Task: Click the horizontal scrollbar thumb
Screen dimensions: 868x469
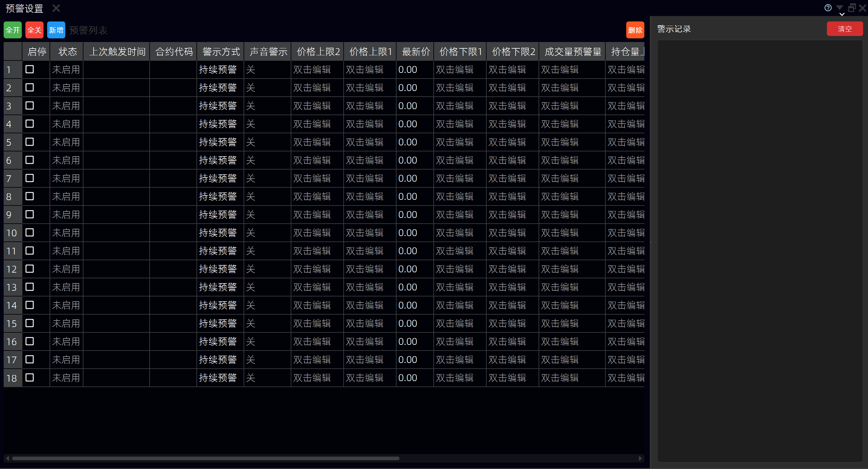Action: pos(206,458)
